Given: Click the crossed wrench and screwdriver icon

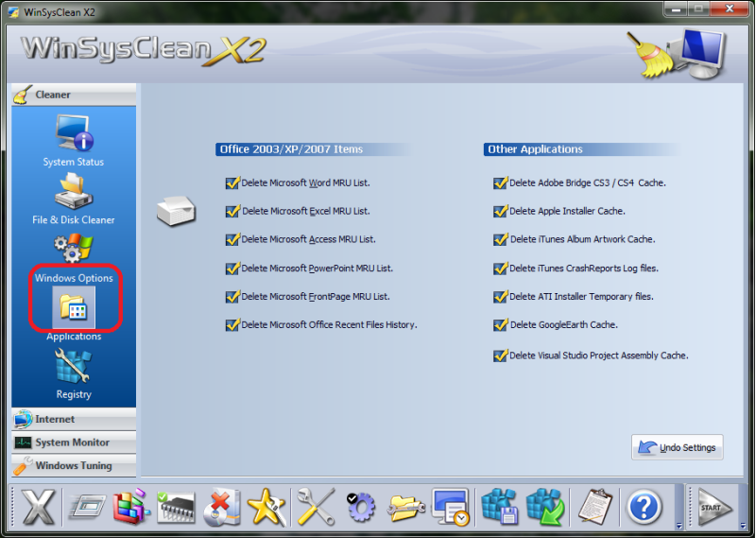Looking at the screenshot, I should (316, 507).
